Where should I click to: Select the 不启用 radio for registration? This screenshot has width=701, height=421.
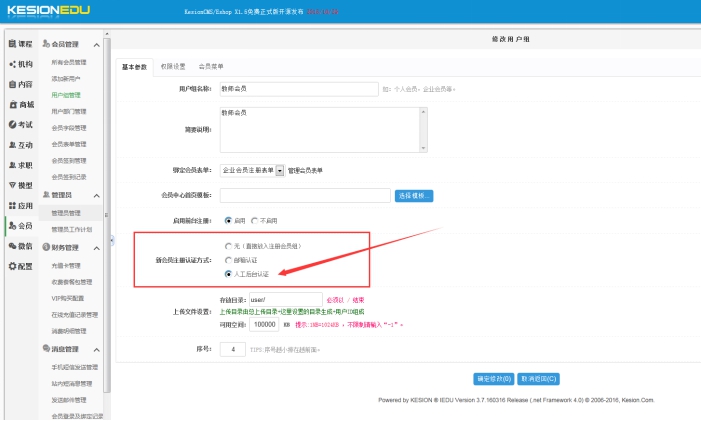[x=254, y=220]
